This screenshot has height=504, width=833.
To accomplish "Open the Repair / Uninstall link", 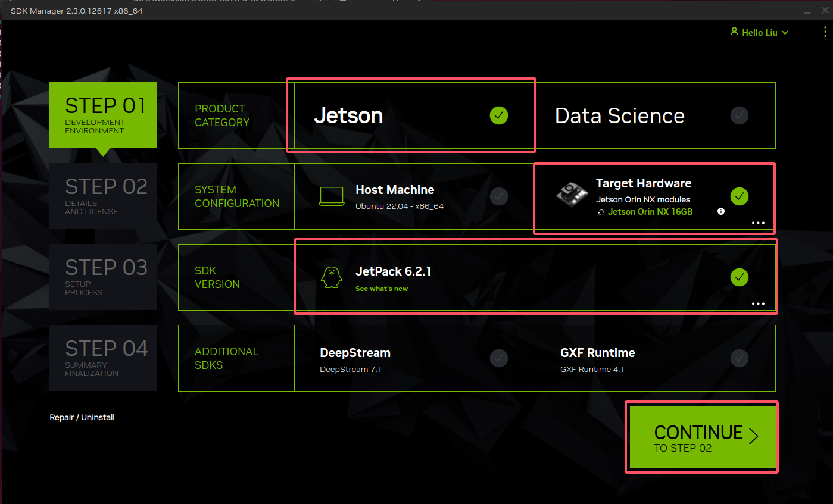I will pyautogui.click(x=82, y=417).
